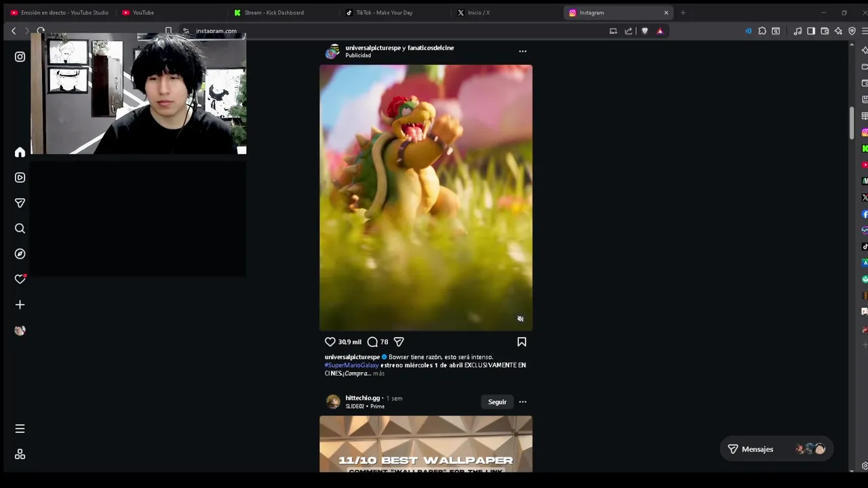Toggle the browser sidebar panel icon
Viewport: 868px width, 488px height.
click(811, 30)
